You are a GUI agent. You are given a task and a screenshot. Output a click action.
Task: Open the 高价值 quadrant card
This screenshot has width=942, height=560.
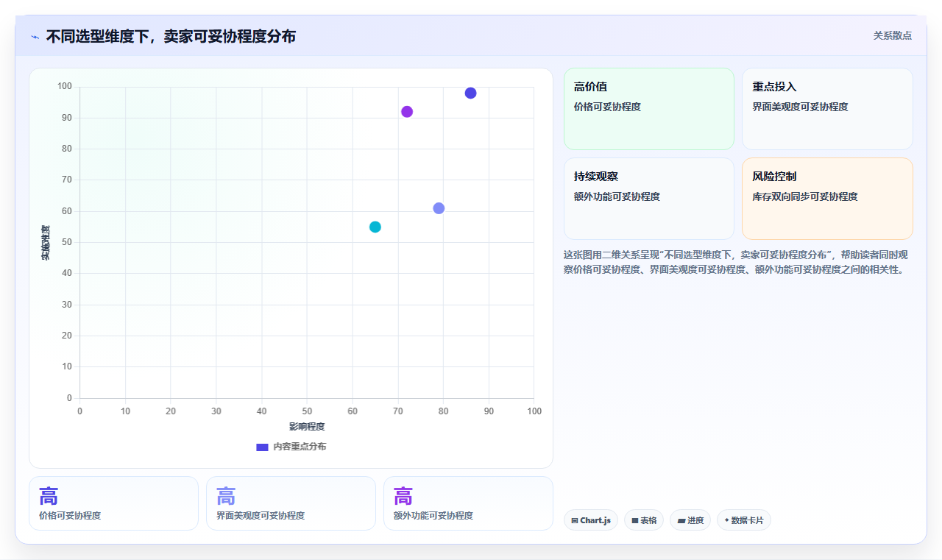pyautogui.click(x=649, y=109)
